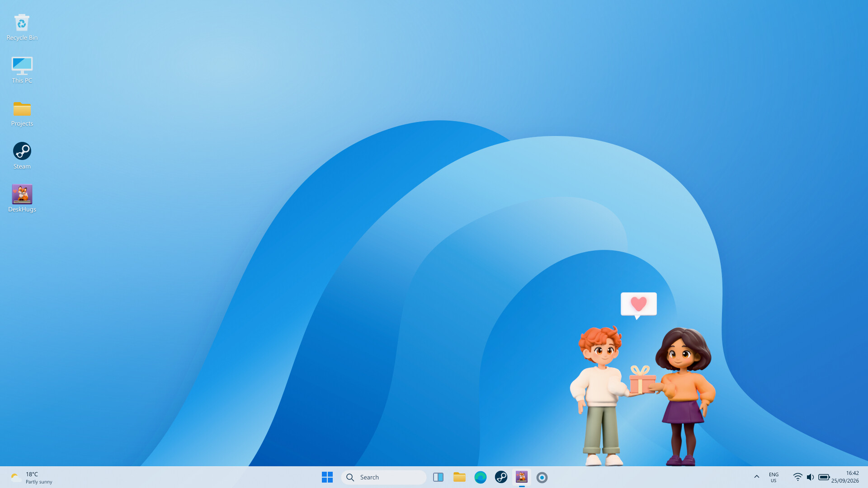Open Task View from the taskbar
This screenshot has width=868, height=488.
pos(438,477)
